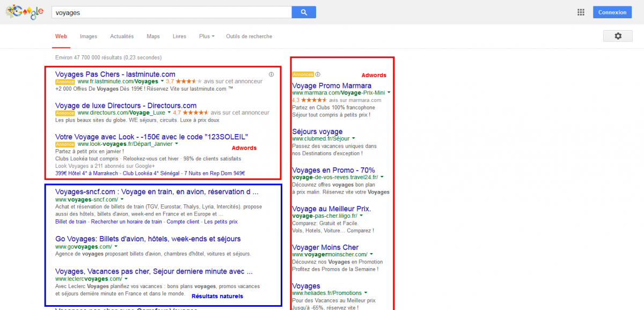This screenshot has width=644, height=310.
Task: Open Outils de recherche options
Action: click(x=249, y=36)
